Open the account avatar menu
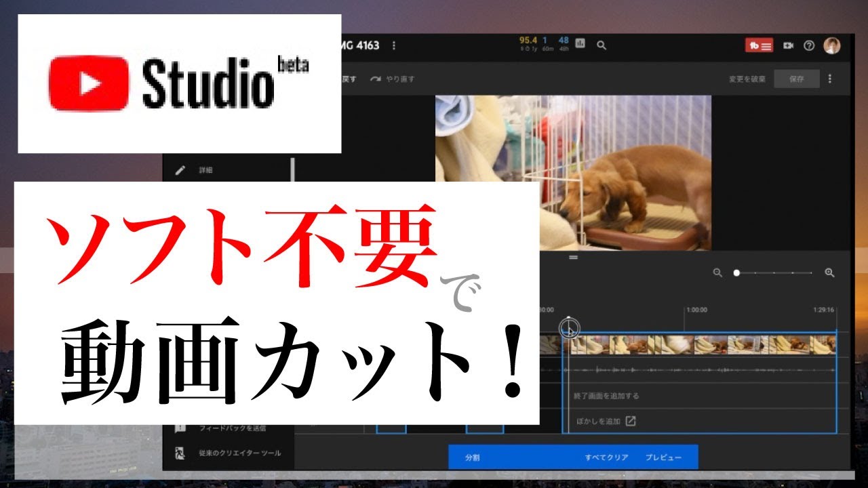 tap(832, 45)
